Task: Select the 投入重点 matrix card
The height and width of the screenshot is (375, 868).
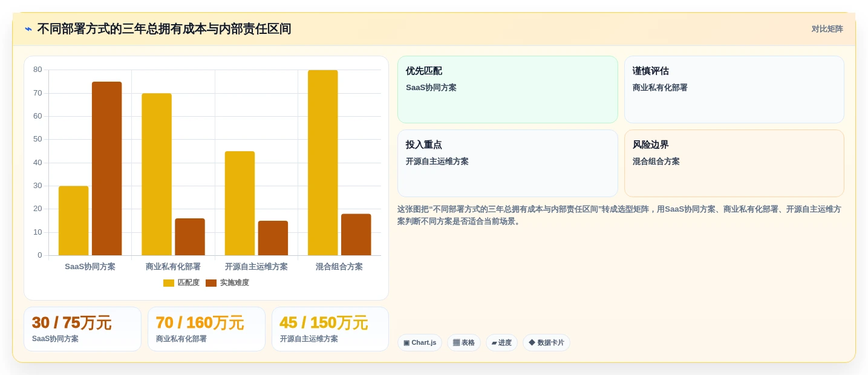Action: coord(507,163)
